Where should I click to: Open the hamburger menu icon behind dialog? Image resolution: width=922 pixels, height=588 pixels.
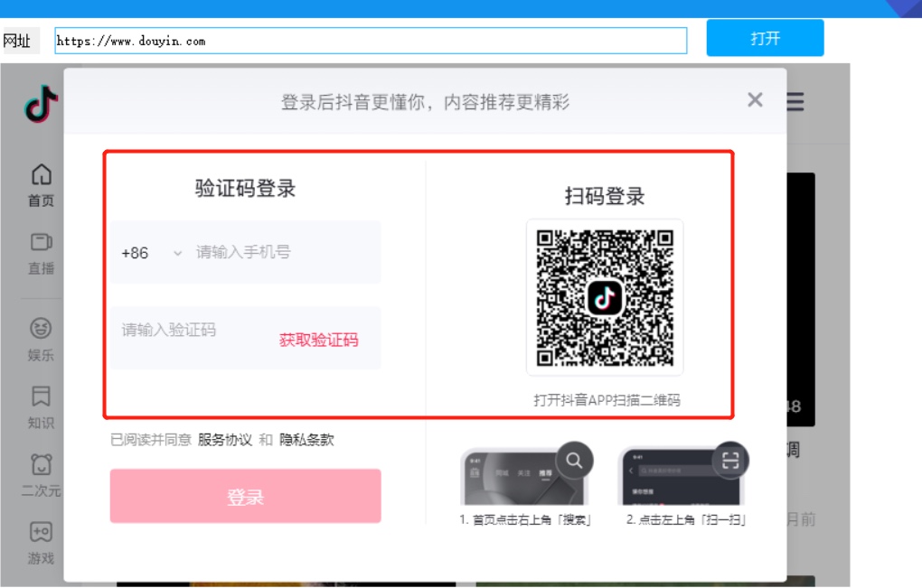795,102
